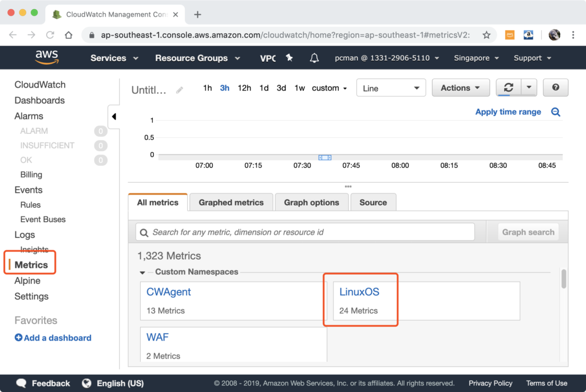Click the browser reload icon
This screenshot has width=586, height=392.
tap(50, 35)
